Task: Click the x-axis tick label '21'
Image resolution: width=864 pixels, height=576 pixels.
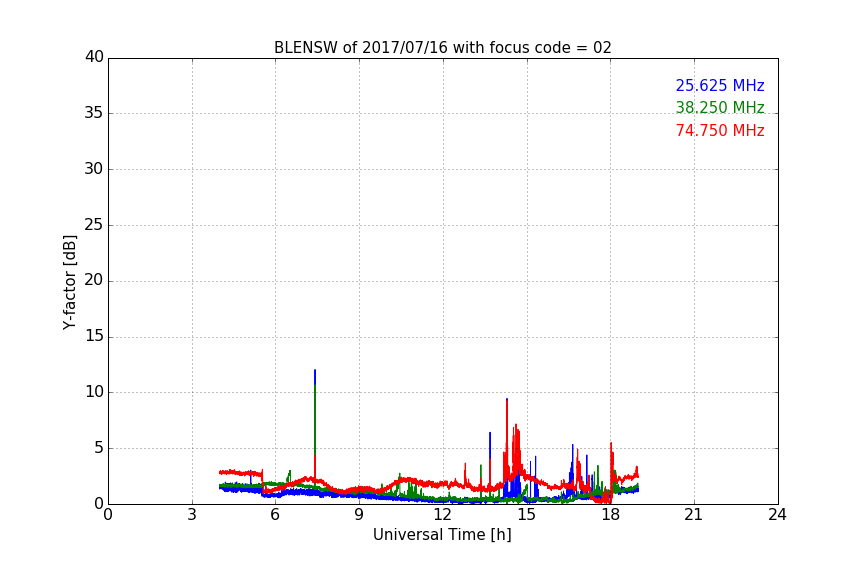Action: tap(694, 515)
